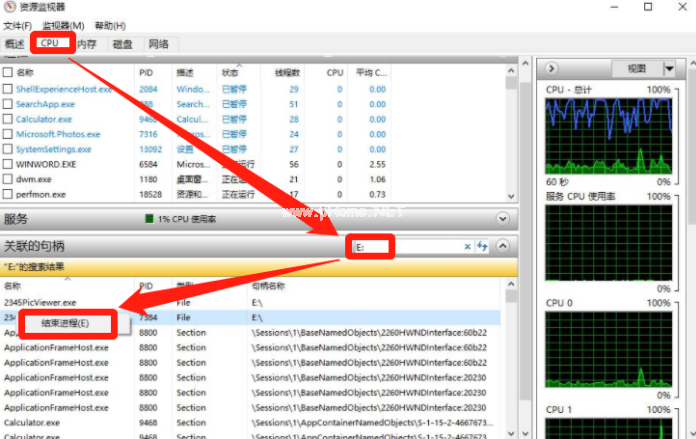Switch to the 内存 tab

coord(88,44)
